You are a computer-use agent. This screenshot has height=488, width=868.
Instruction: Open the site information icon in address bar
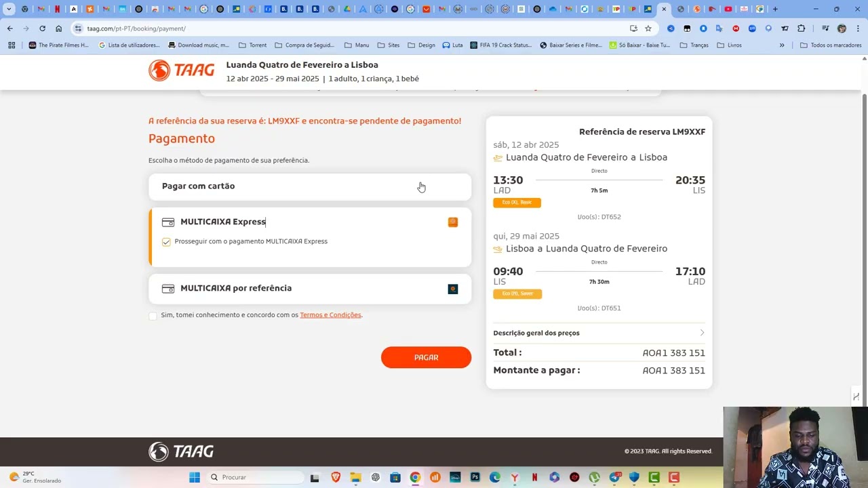(x=79, y=28)
